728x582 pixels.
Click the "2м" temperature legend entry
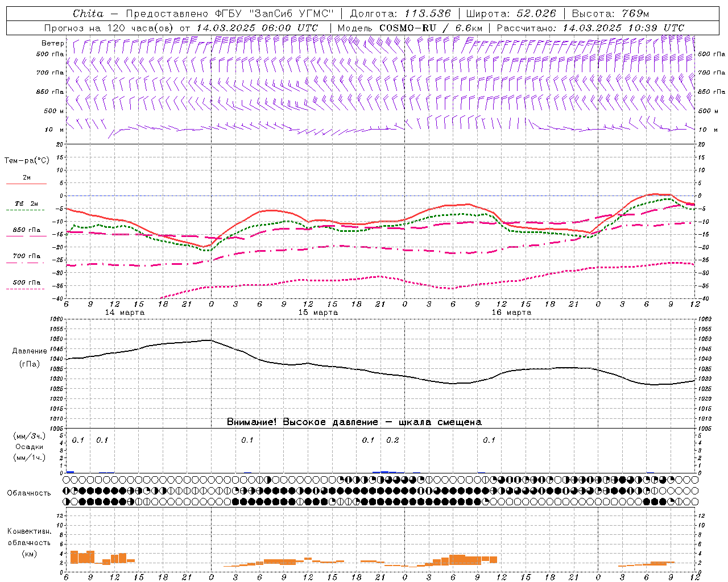click(27, 178)
